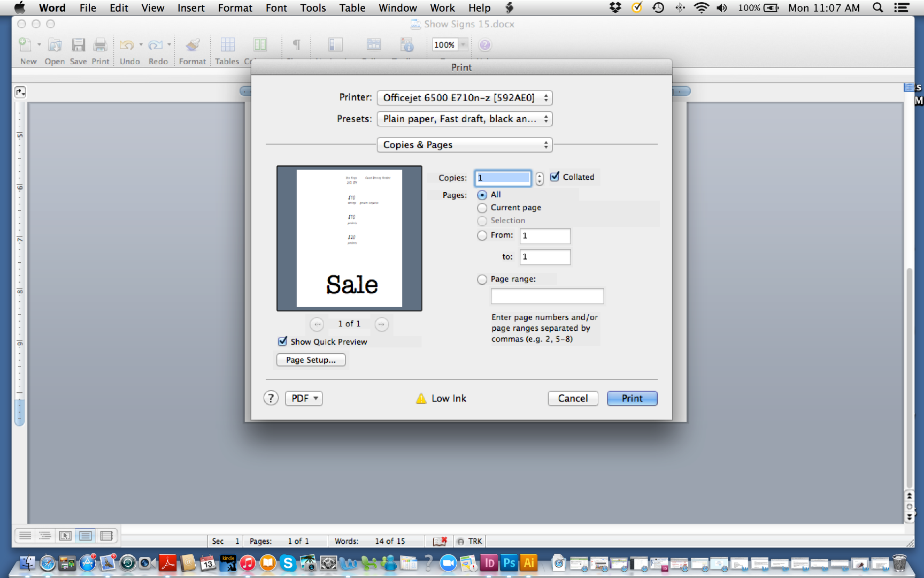Click the Redo icon
This screenshot has width=924, height=578.
pyautogui.click(x=157, y=45)
